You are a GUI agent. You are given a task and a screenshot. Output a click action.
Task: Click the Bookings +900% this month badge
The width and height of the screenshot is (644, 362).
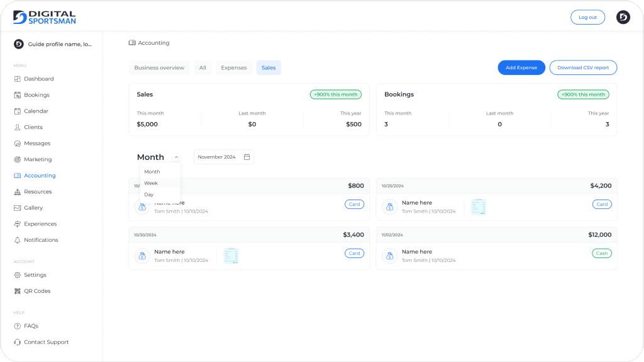coord(583,94)
